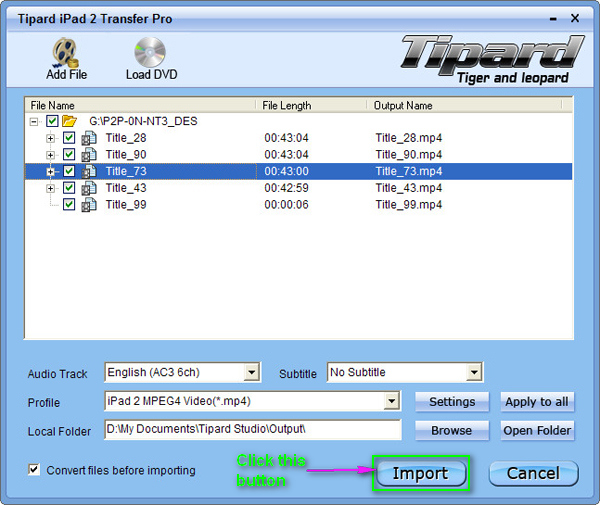Expand the Title_43 node
This screenshot has height=505, width=600.
point(50,189)
